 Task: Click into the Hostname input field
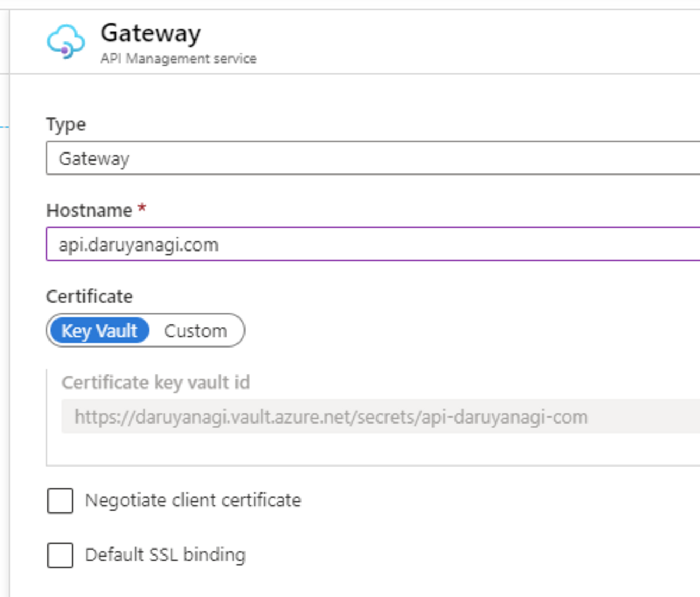click(431, 245)
